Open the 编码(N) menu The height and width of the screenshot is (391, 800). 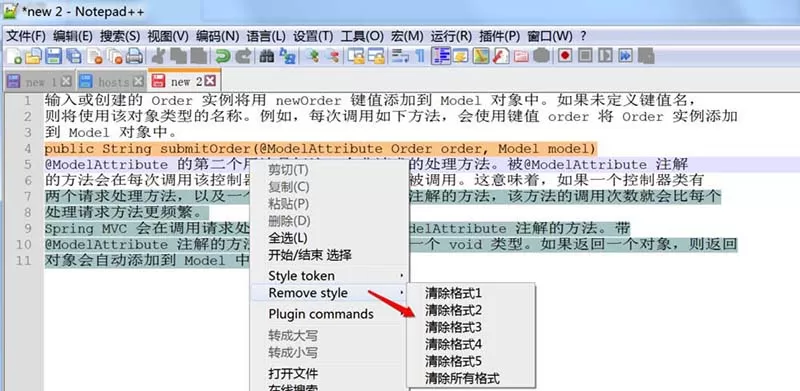pos(218,36)
